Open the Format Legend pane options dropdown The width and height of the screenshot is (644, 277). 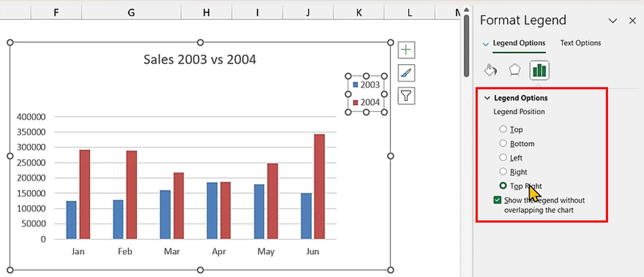point(613,21)
